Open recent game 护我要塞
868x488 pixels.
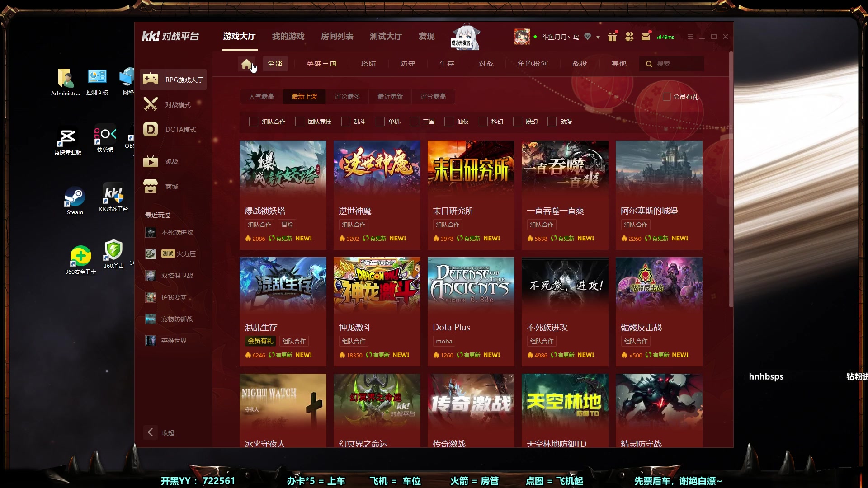tap(173, 297)
